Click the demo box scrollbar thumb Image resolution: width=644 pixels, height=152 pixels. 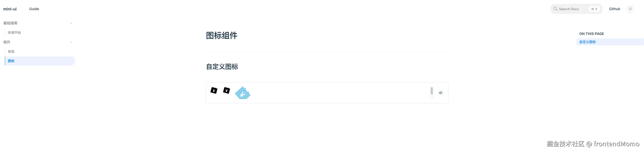point(432,91)
